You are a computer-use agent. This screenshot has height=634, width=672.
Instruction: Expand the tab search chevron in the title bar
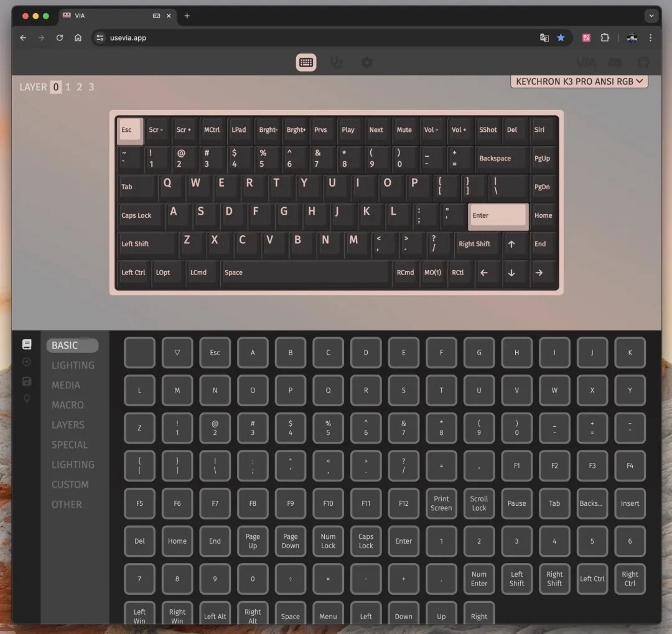(651, 16)
